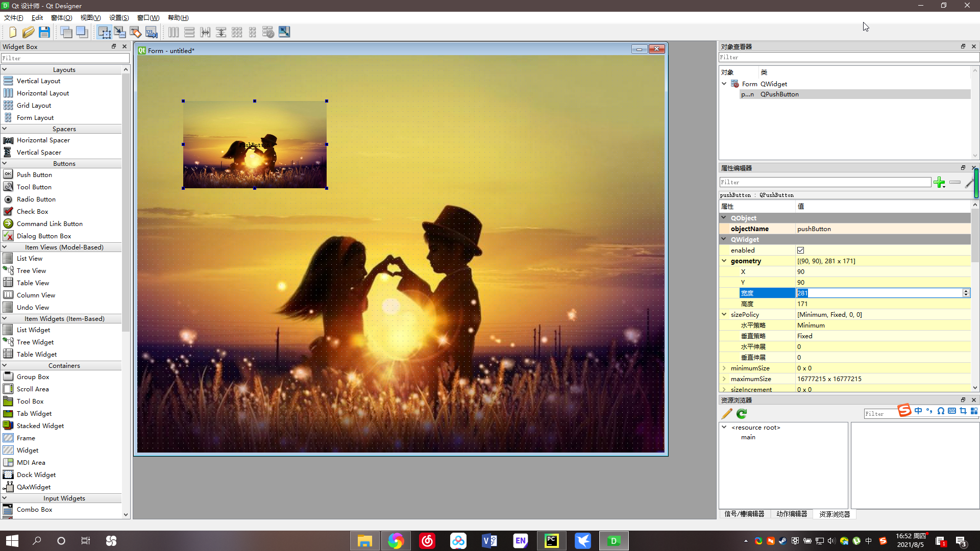Apply vertical splitter layout icon
This screenshot has height=551, width=980.
coord(221,32)
